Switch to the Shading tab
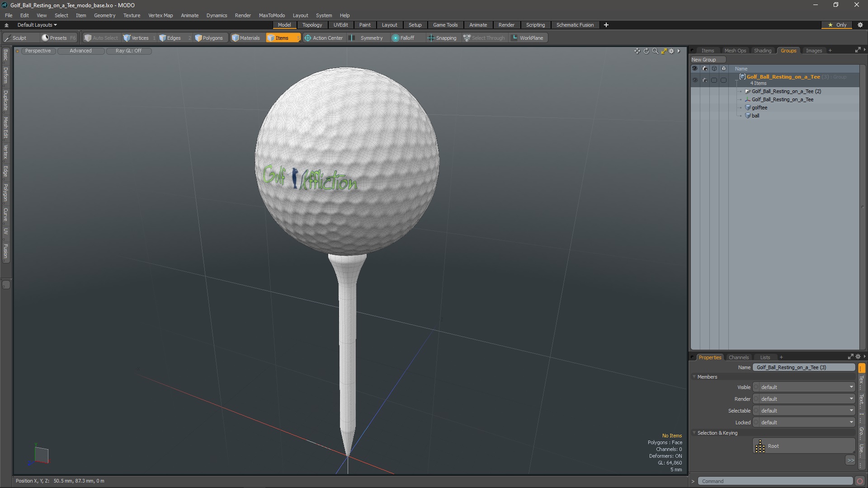 pos(762,51)
